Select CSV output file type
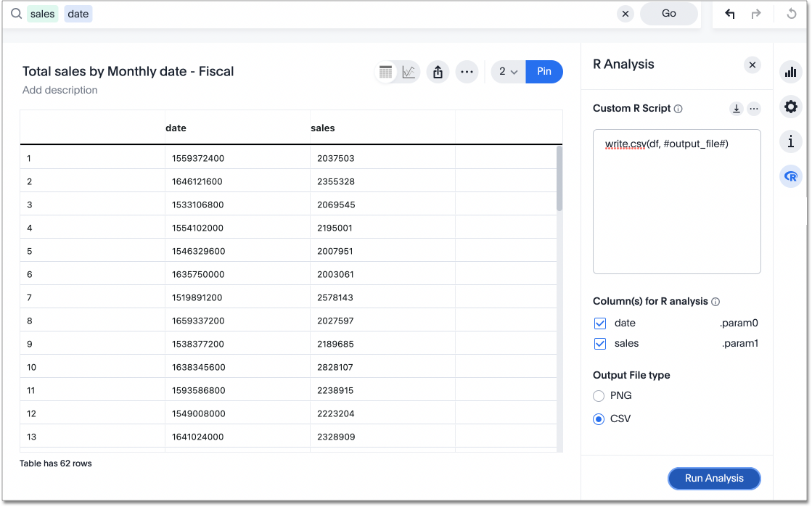The image size is (812, 507). tap(599, 419)
